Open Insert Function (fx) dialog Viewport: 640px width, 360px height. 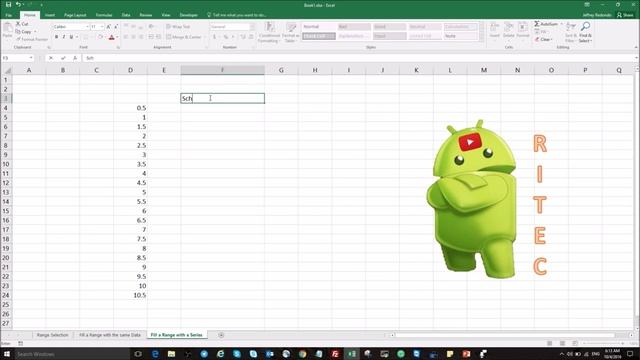point(75,58)
